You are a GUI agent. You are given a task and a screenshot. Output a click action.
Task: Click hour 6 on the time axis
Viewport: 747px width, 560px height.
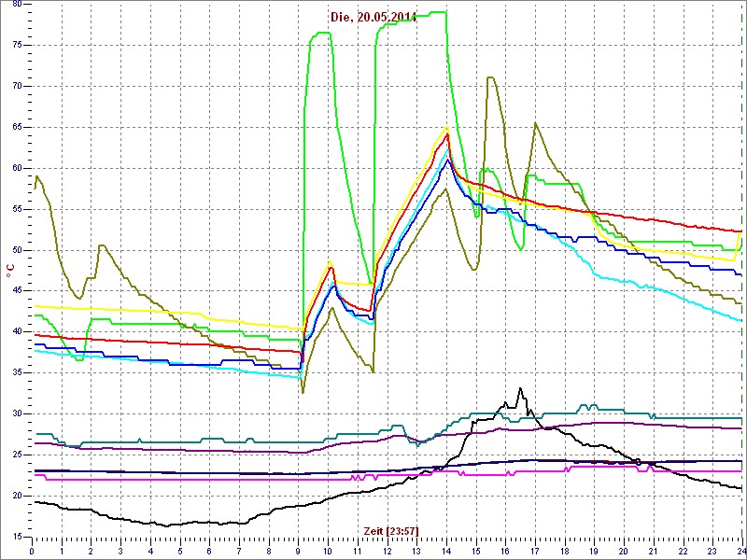209,552
